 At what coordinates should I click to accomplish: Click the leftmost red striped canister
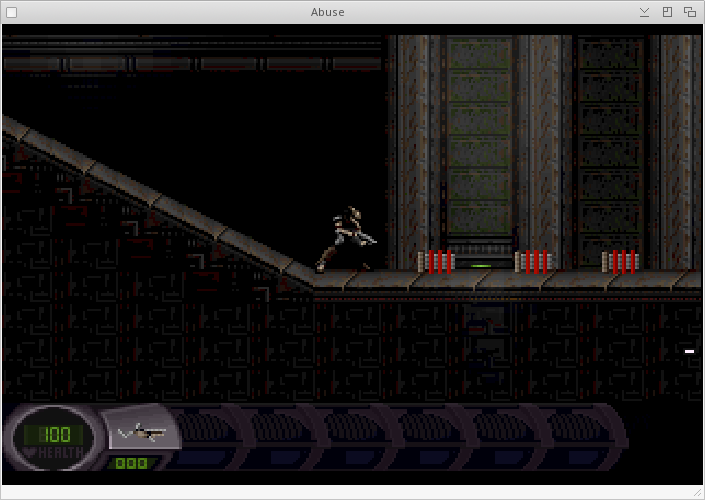pyautogui.click(x=436, y=262)
